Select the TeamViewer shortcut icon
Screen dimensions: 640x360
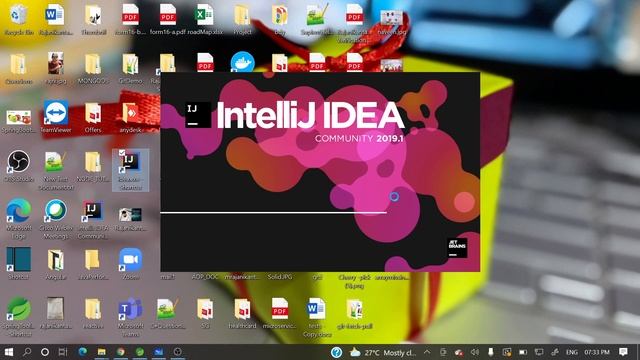[x=56, y=116]
